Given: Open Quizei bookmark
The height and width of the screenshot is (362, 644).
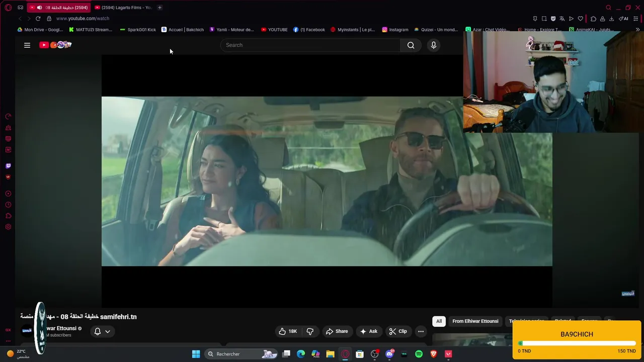Looking at the screenshot, I should 436,30.
